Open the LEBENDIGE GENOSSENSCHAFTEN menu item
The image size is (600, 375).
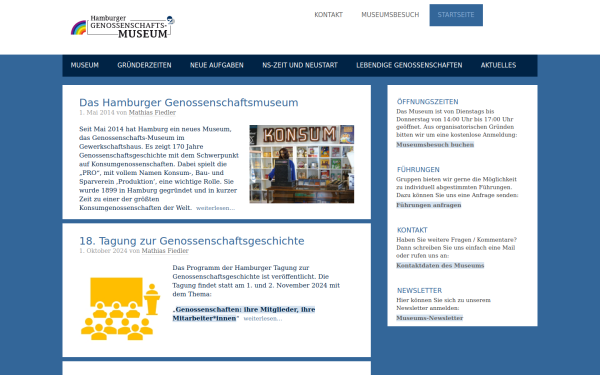pyautogui.click(x=409, y=65)
